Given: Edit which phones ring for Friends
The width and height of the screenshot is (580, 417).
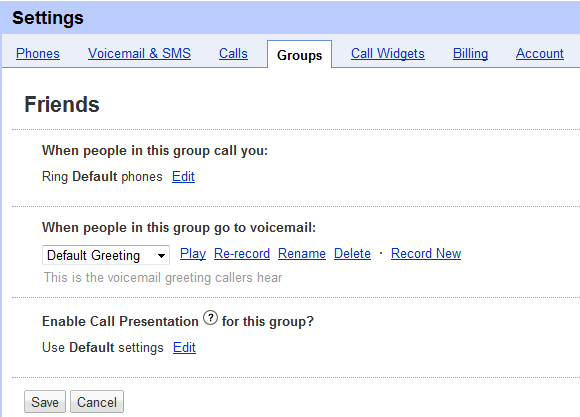Looking at the screenshot, I should pos(183,176).
